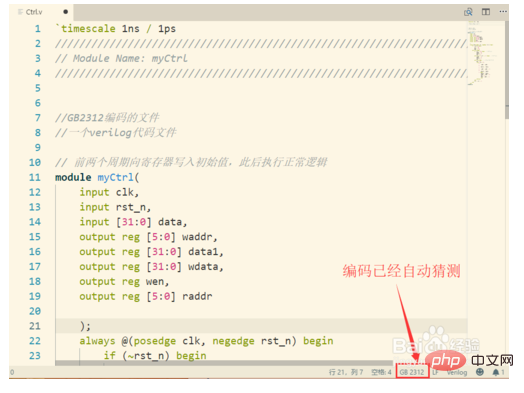Viewport: 524px width, 393px height.
Task: Split the editor with the split icon
Action: click(x=486, y=12)
